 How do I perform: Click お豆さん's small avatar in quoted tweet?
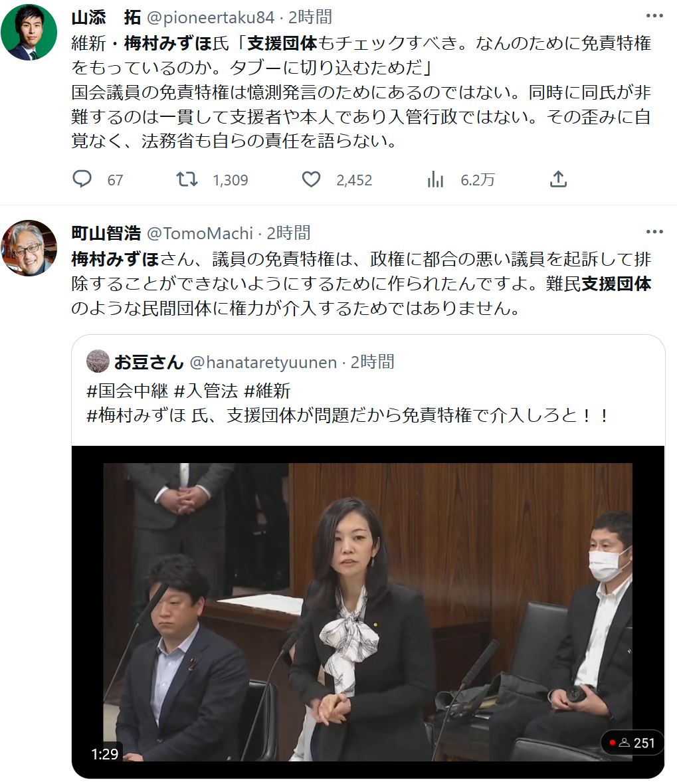tap(98, 361)
